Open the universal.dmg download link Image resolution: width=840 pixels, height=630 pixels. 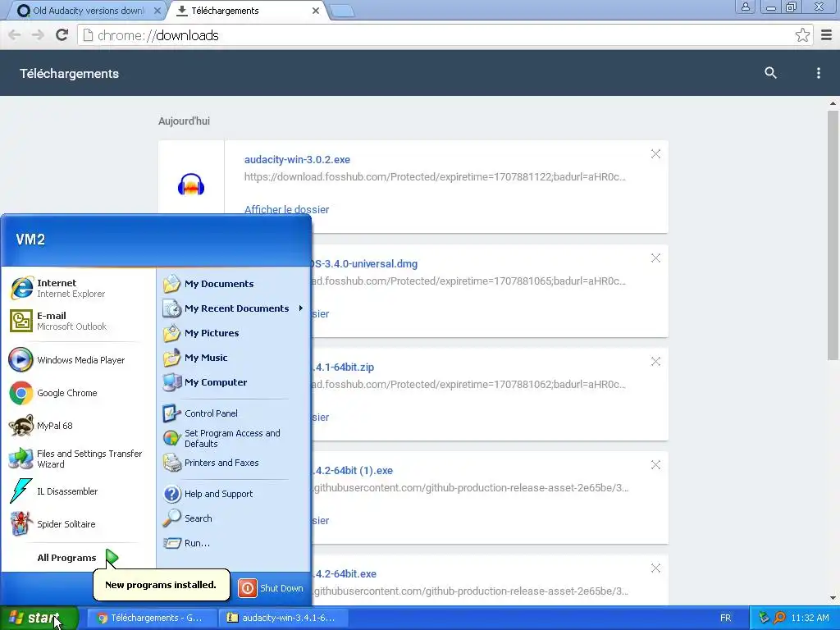365,263
